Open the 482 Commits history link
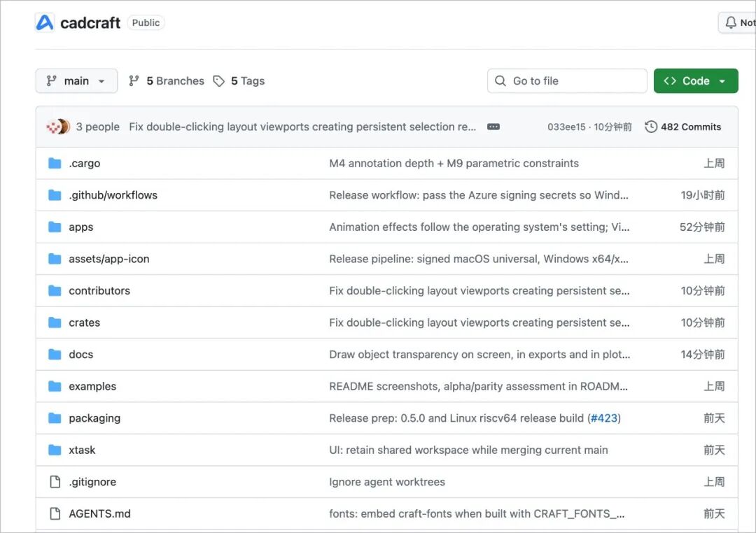Viewport: 756px width, 533px height. 683,127
